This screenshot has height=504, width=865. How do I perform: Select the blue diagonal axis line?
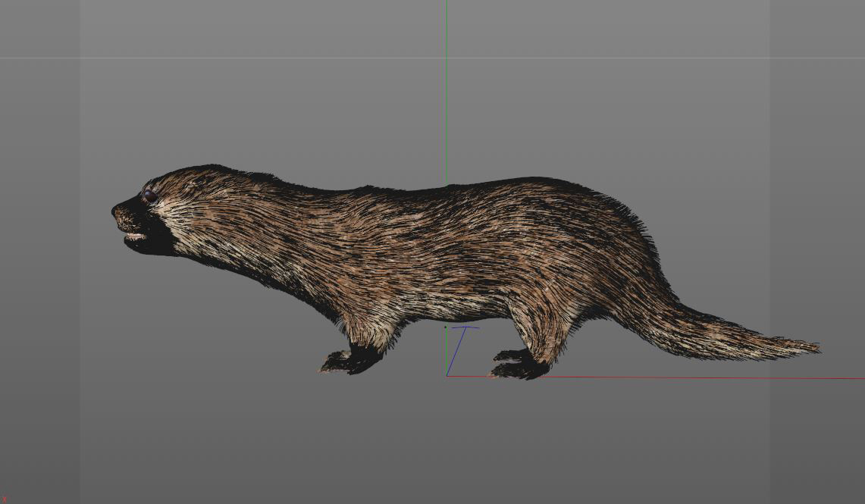tap(456, 350)
